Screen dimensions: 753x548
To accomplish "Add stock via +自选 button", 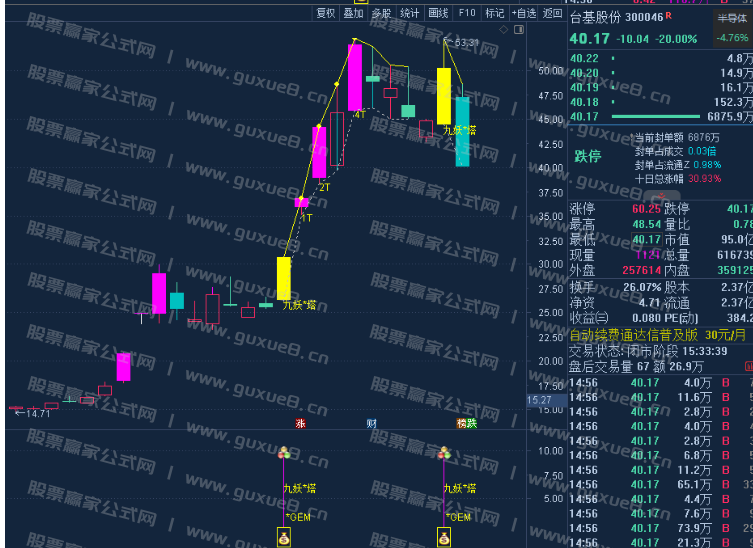I will click(x=523, y=13).
